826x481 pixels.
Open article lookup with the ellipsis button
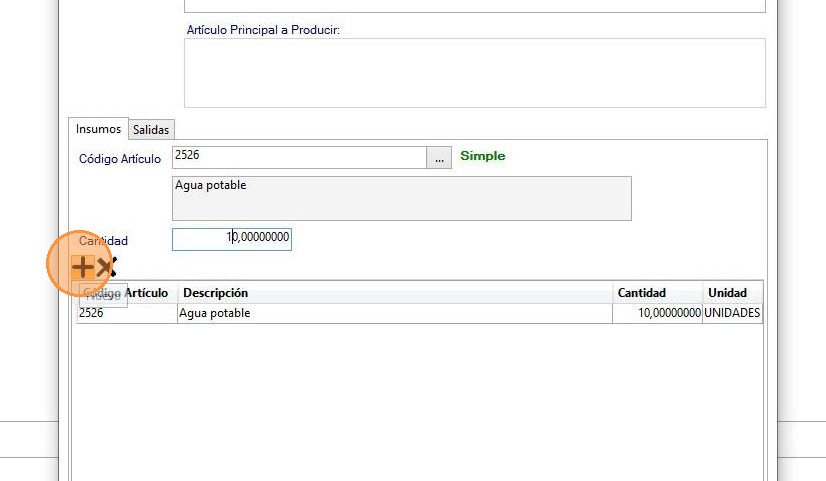(x=439, y=158)
